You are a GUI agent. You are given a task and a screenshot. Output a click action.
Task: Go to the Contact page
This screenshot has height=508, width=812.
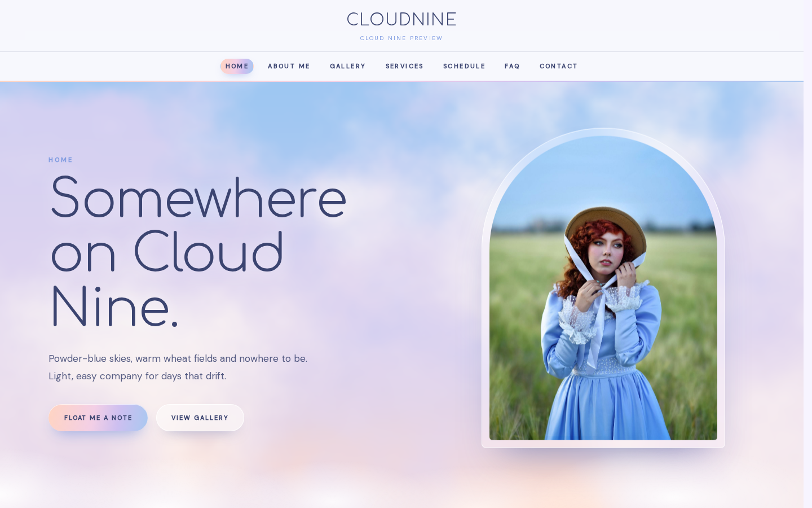[x=559, y=66]
